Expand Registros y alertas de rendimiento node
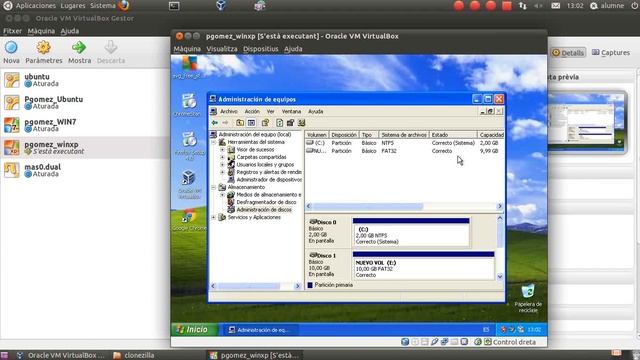This screenshot has height=360, width=640. point(222,172)
